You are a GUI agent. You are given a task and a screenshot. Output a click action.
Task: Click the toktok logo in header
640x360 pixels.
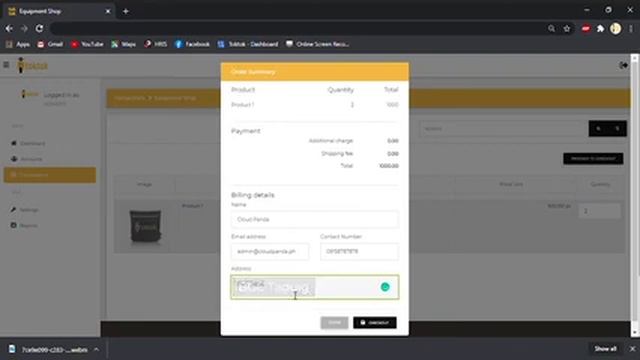click(33, 65)
